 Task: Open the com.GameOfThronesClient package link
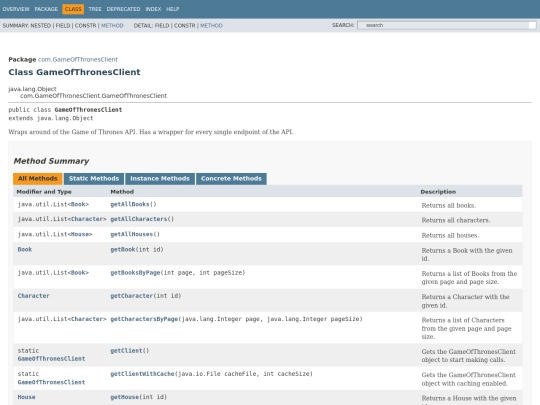78,59
